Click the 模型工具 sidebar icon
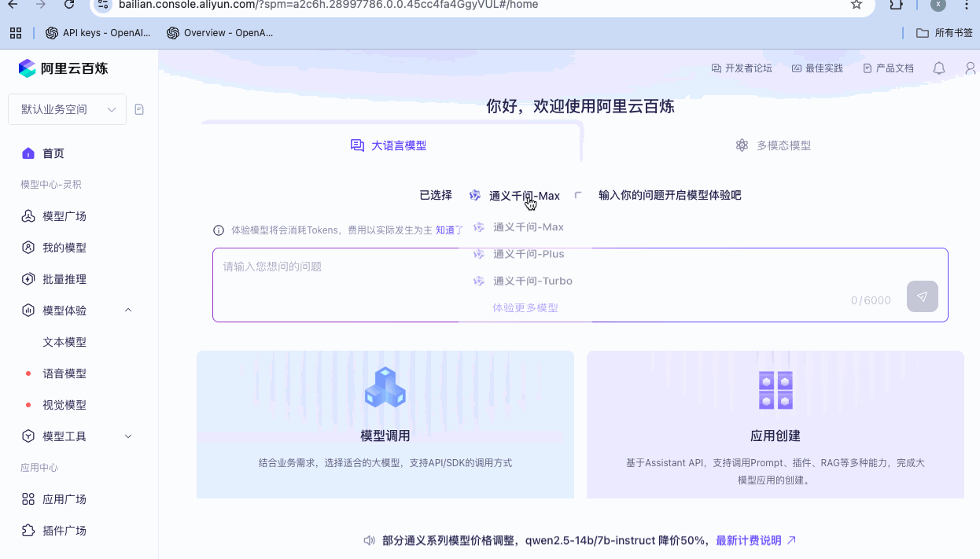Screen dimensions: 980x559 tap(28, 436)
